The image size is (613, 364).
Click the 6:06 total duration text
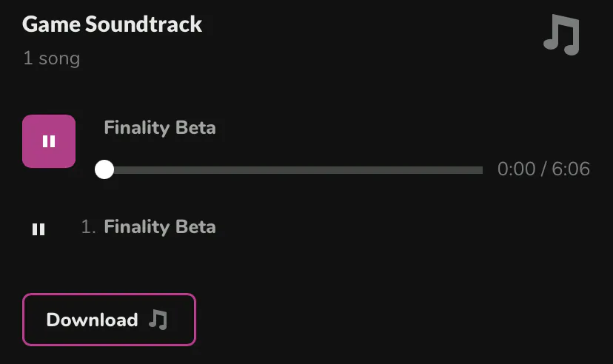click(571, 169)
